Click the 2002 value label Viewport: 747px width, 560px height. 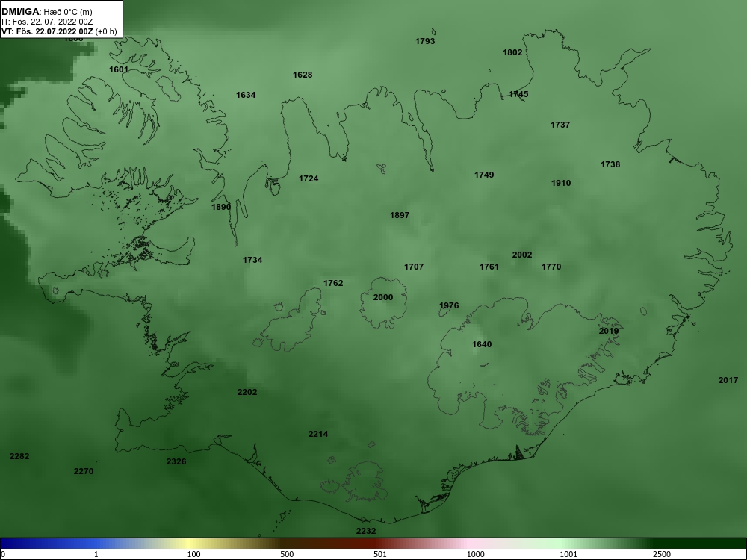click(x=521, y=255)
